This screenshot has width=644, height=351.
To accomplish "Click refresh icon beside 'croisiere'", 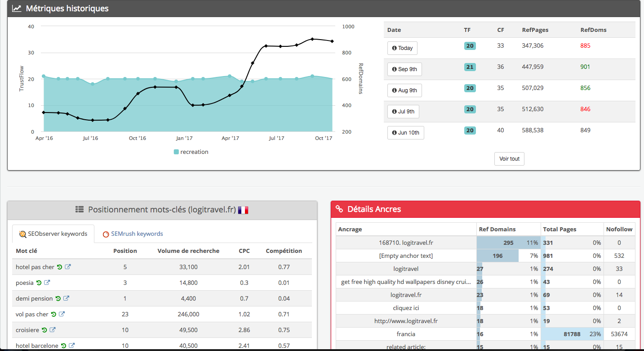I will 44,330.
